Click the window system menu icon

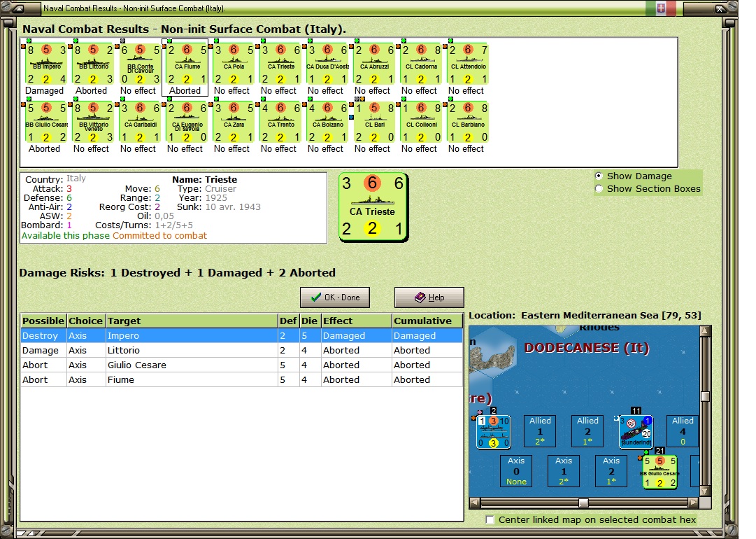pyautogui.click(x=18, y=8)
